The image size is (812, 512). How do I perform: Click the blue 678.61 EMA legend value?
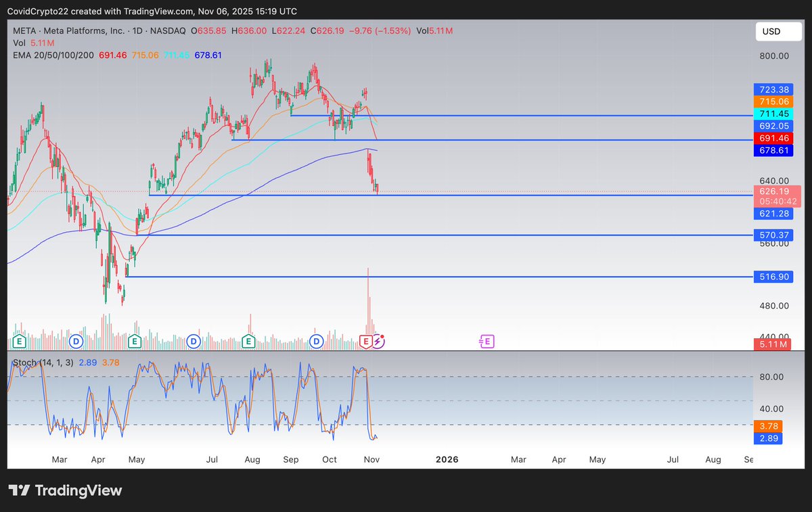[x=208, y=55]
